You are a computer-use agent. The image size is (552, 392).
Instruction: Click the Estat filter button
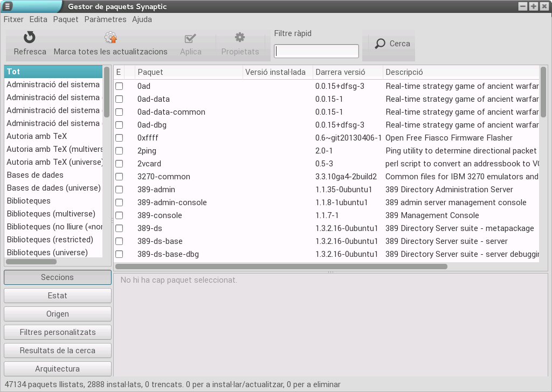click(58, 296)
